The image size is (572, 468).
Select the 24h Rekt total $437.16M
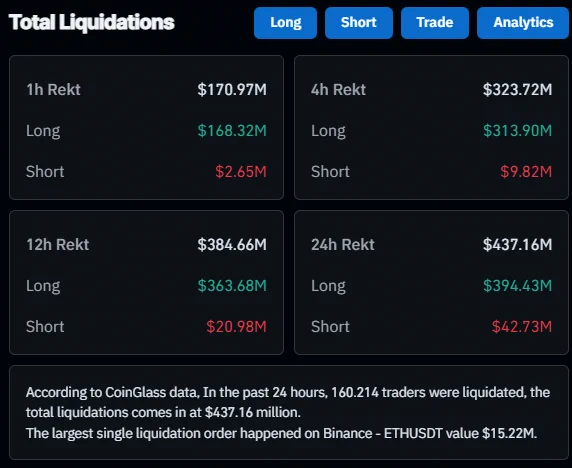(517, 245)
